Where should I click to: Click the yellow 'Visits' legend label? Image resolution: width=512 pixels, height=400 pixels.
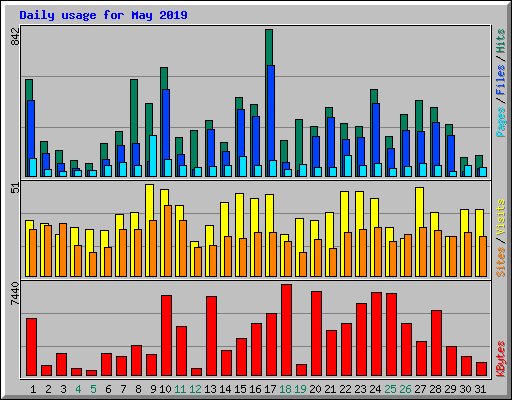pos(500,218)
